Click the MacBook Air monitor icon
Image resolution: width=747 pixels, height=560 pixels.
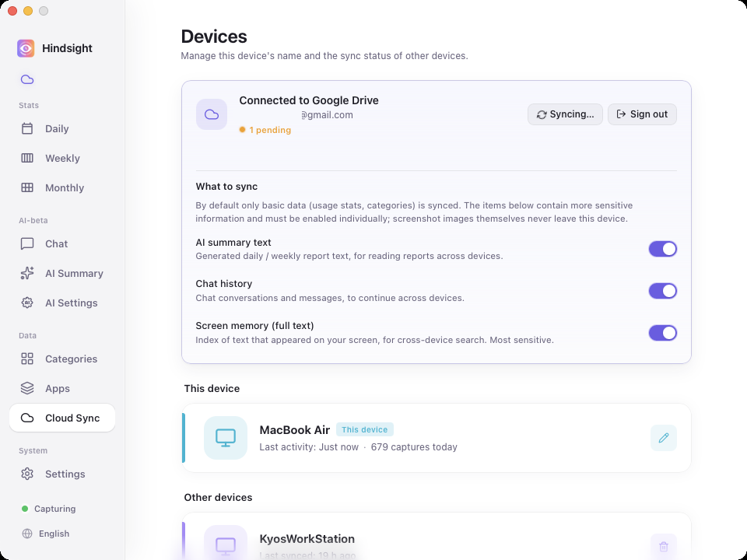click(x=226, y=438)
